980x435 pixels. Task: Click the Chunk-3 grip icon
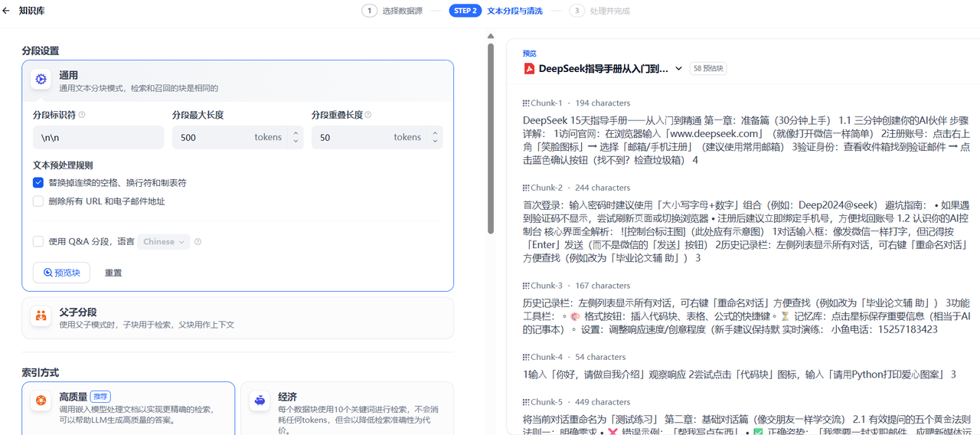coord(526,286)
